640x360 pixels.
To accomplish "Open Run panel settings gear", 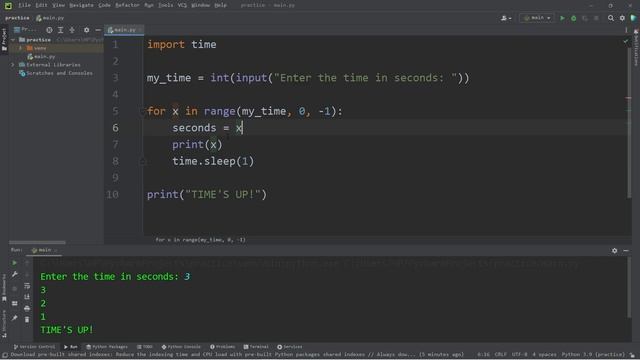I will click(x=614, y=251).
